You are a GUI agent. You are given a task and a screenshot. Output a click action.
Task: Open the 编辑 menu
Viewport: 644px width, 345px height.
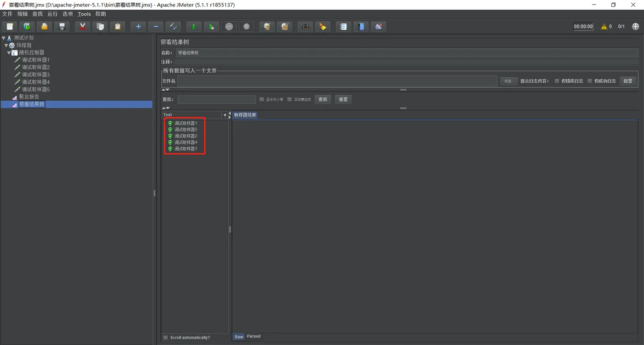[23, 14]
